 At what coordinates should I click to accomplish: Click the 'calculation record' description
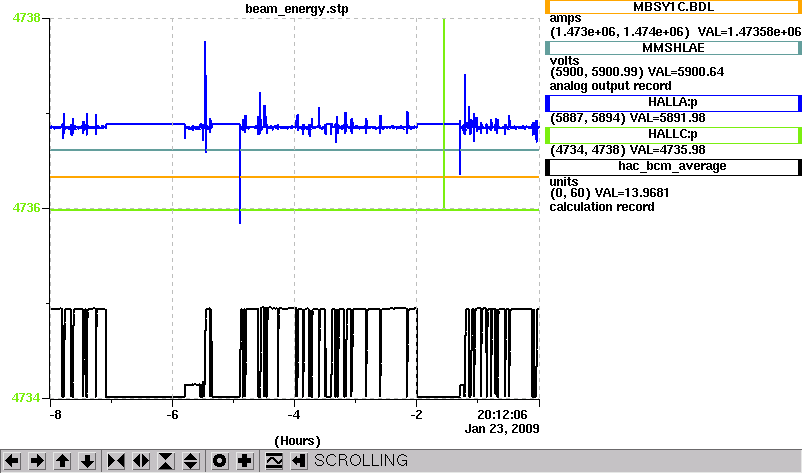click(x=602, y=207)
